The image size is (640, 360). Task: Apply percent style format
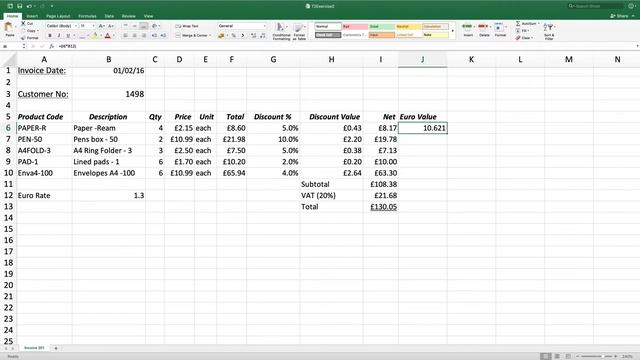pyautogui.click(x=234, y=36)
